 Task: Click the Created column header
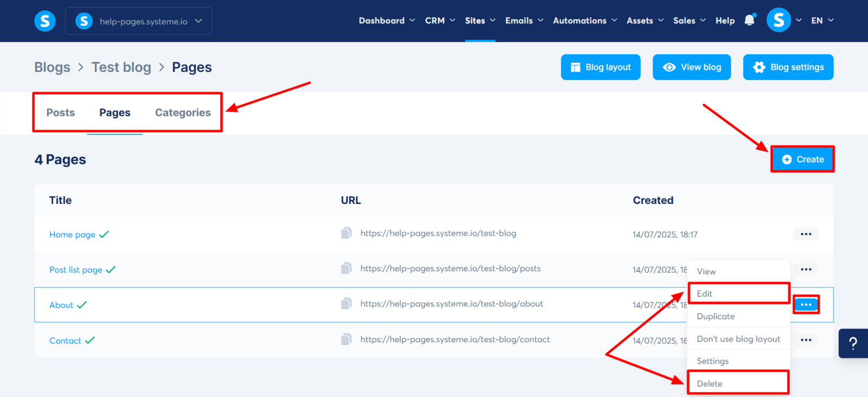point(653,200)
